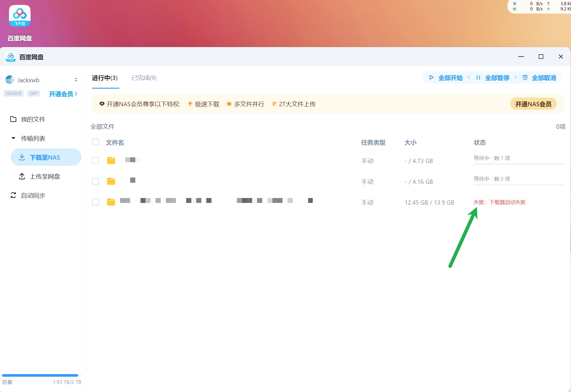The image size is (571, 392).
Task: Switch to the 已完成(9) tab
Action: coord(144,78)
